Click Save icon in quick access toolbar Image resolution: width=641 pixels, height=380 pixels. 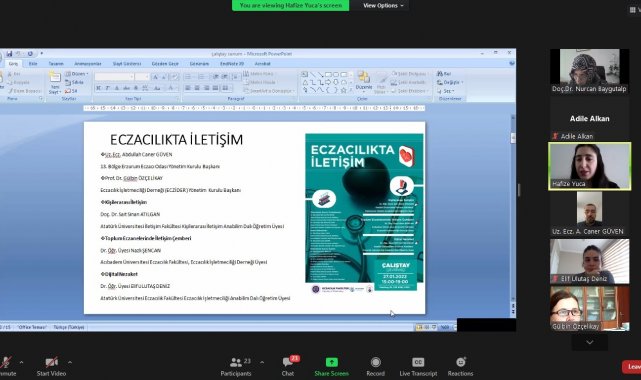9,54
